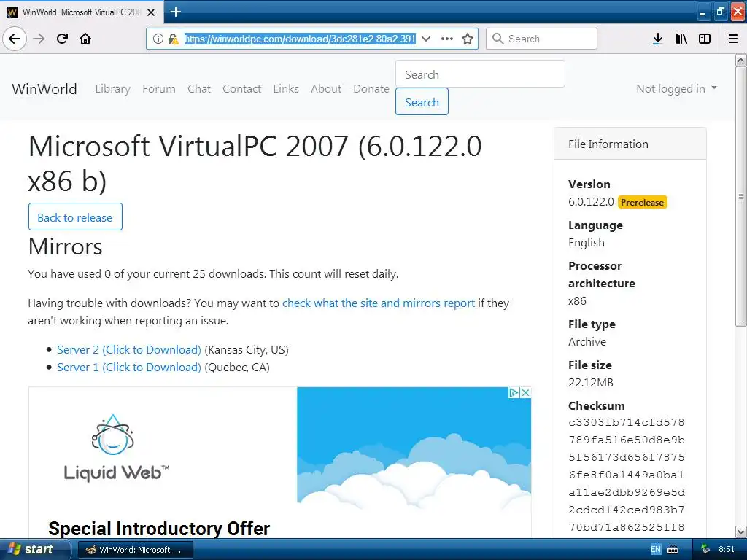Expand the Not logged in menu

click(x=676, y=88)
